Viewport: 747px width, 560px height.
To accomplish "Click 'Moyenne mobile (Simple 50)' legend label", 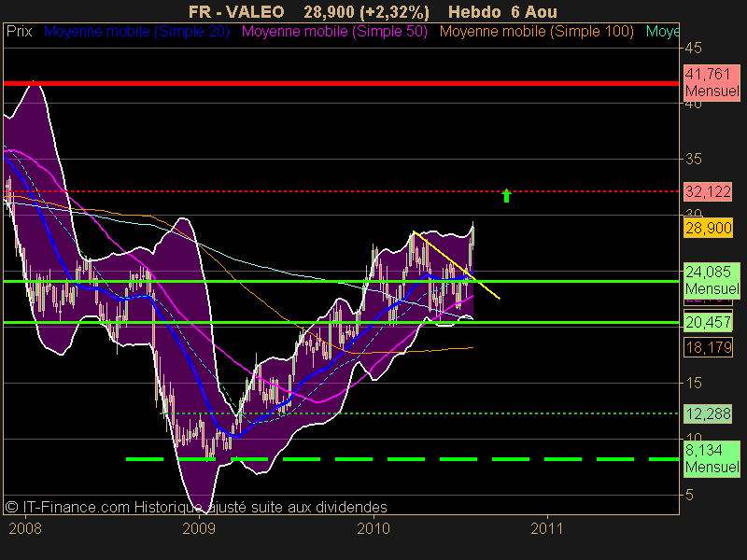I will (334, 32).
